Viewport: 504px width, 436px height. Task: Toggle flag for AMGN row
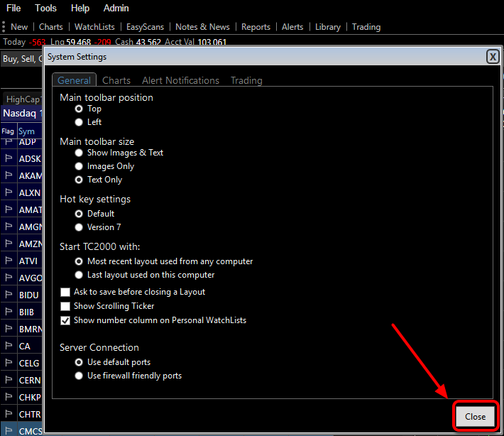coord(9,227)
